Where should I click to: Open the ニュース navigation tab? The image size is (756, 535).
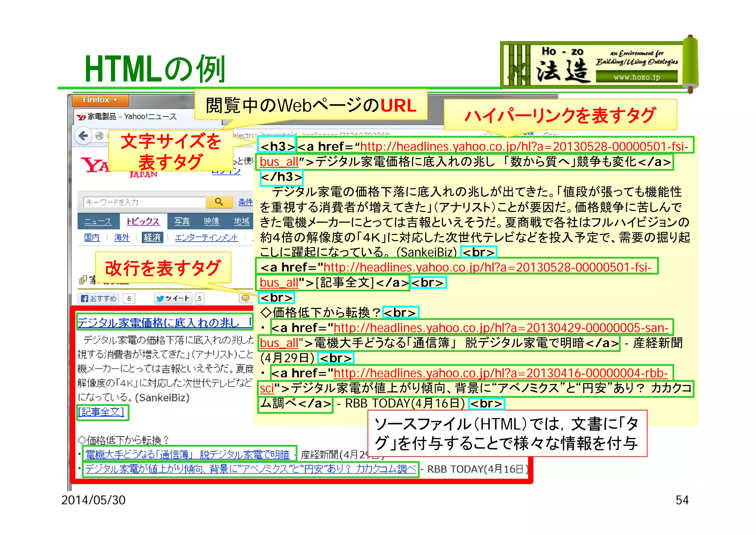tap(98, 222)
